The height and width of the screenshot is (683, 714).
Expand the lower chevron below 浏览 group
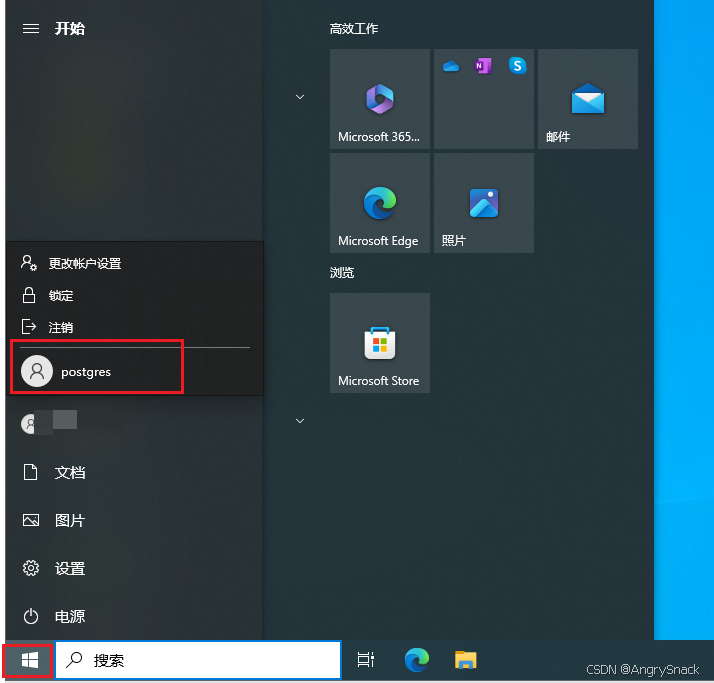pos(300,421)
